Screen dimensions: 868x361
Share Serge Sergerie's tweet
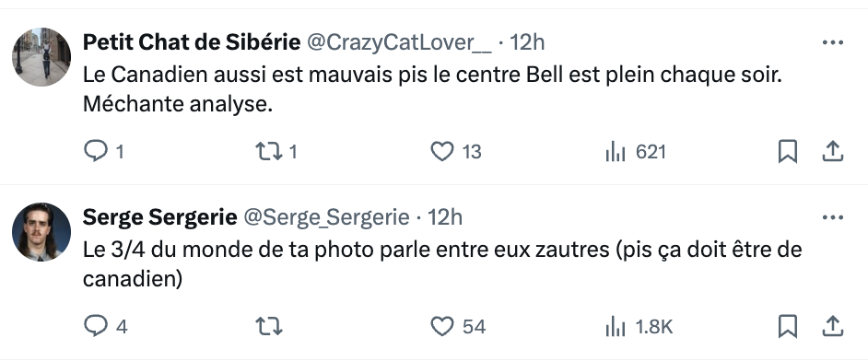832,326
